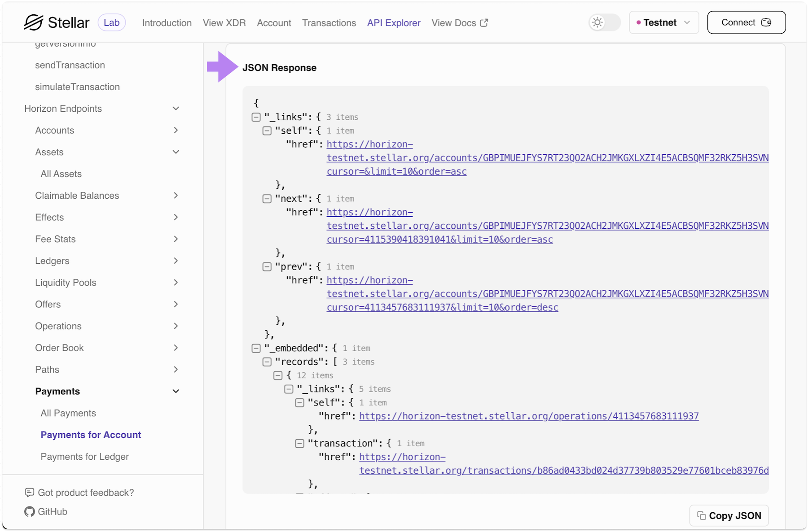This screenshot has width=808, height=532.
Task: Expand the Claimable Balances chevron
Action: pos(176,196)
